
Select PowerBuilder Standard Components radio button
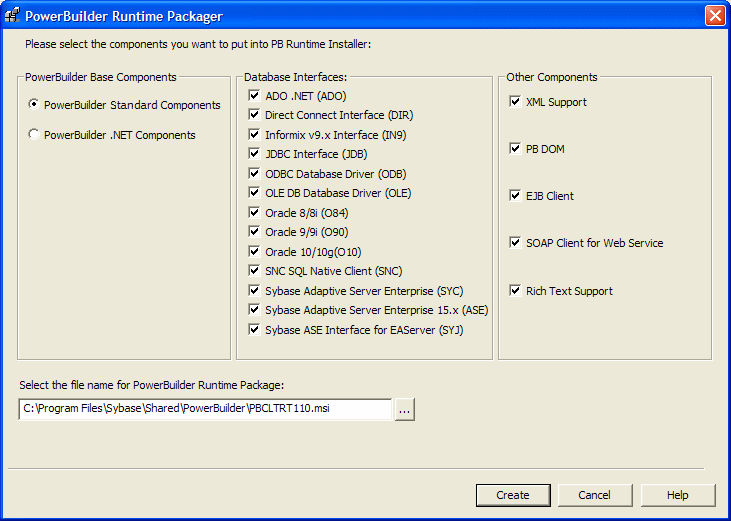pos(34,105)
